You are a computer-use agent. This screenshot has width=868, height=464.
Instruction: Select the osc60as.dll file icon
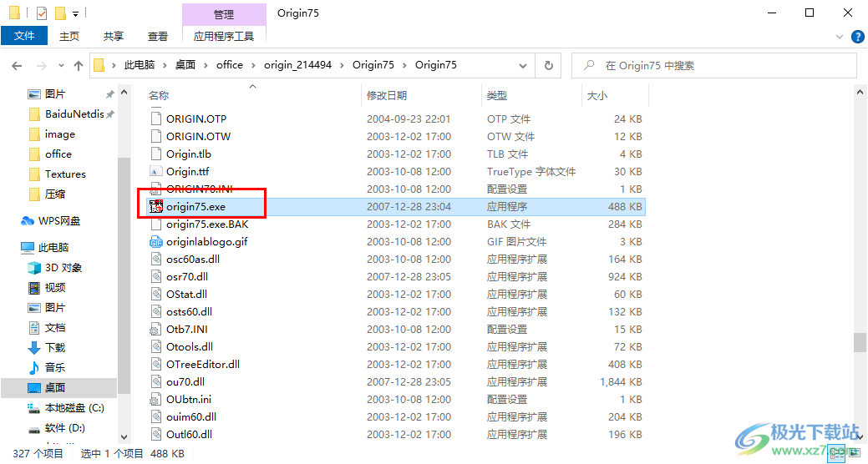[156, 260]
